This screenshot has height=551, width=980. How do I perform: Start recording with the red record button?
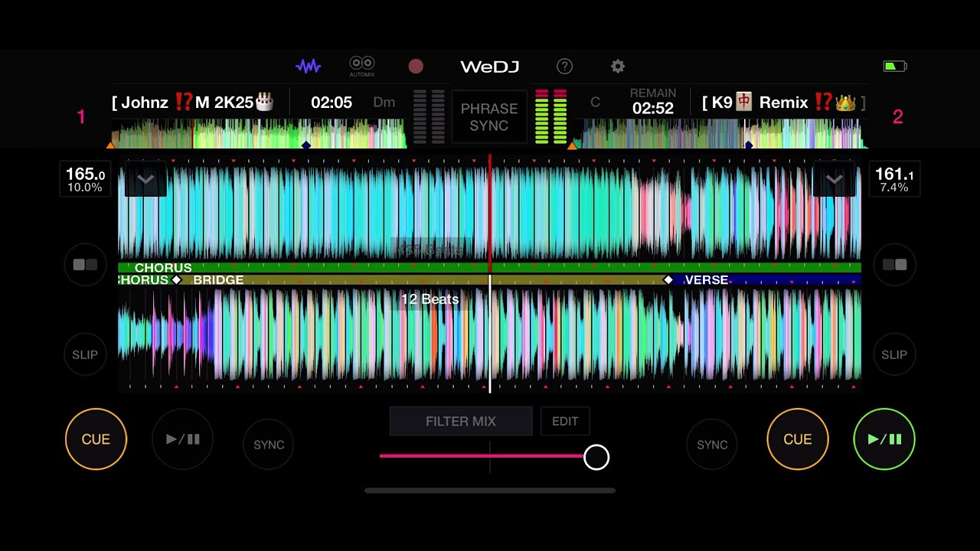(x=416, y=67)
